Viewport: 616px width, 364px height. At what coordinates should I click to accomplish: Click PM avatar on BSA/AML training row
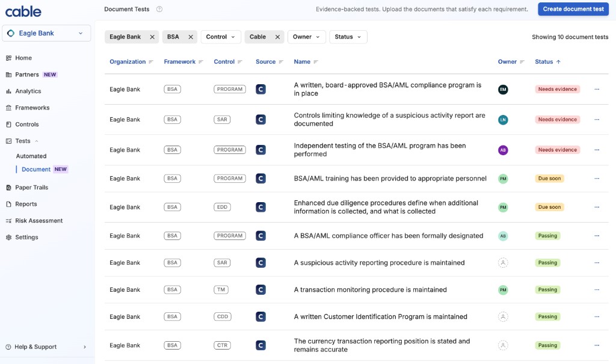pyautogui.click(x=503, y=179)
